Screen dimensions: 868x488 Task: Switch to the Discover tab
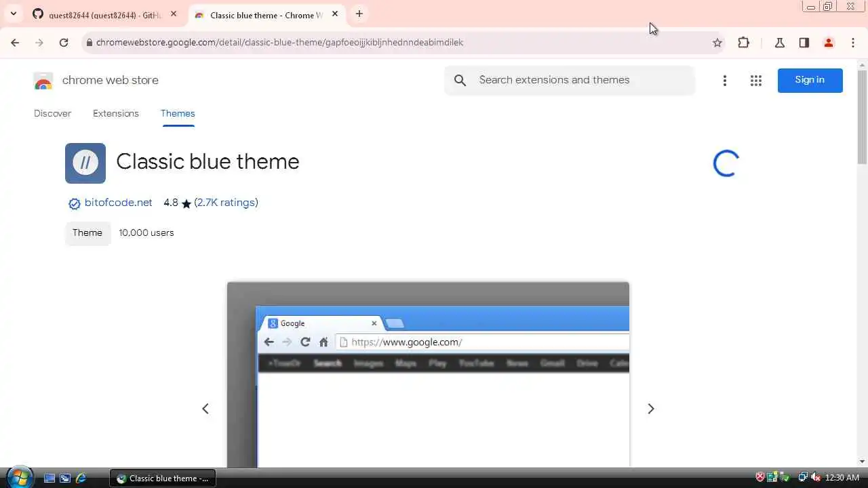coord(52,113)
